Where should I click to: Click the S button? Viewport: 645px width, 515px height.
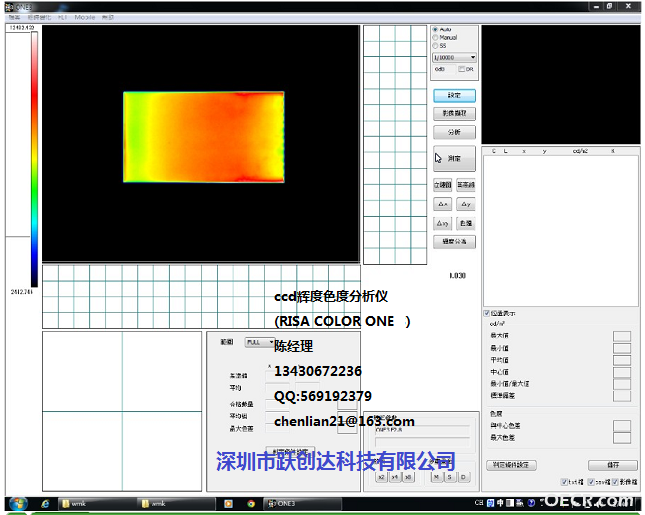450,477
